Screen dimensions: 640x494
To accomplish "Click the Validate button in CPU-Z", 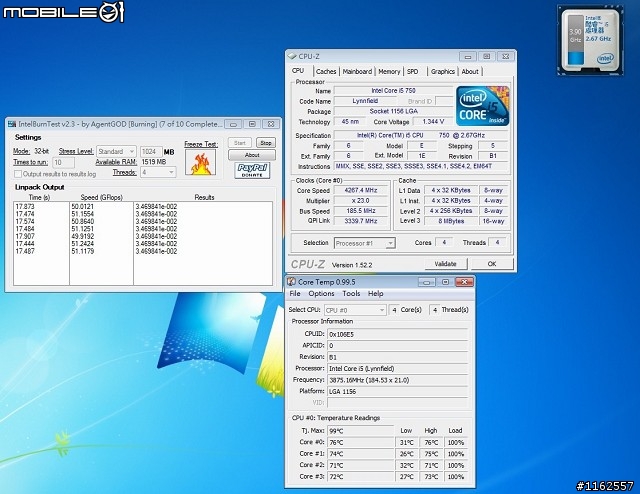I will 445,264.
